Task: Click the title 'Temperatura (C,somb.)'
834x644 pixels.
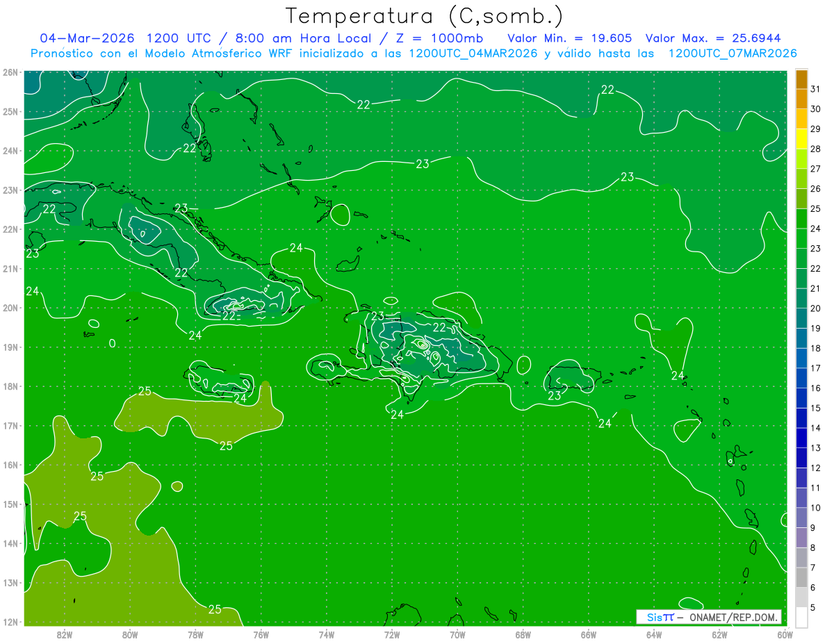Action: pyautogui.click(x=425, y=17)
